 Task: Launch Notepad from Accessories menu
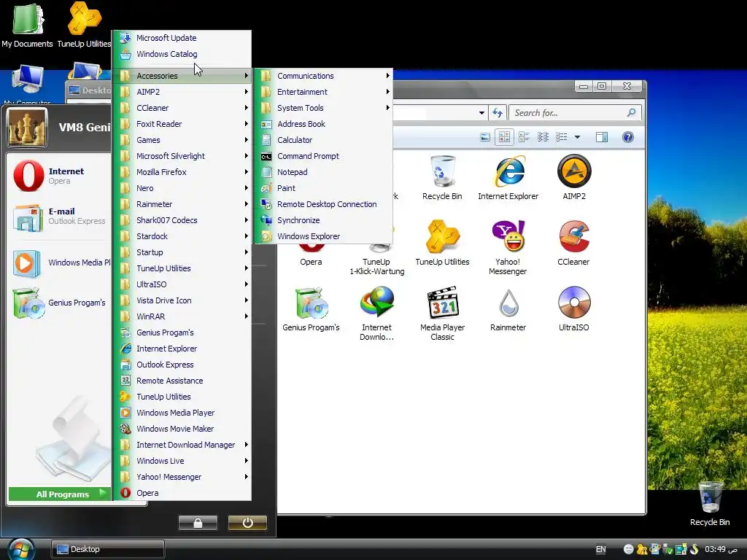[x=325, y=172]
